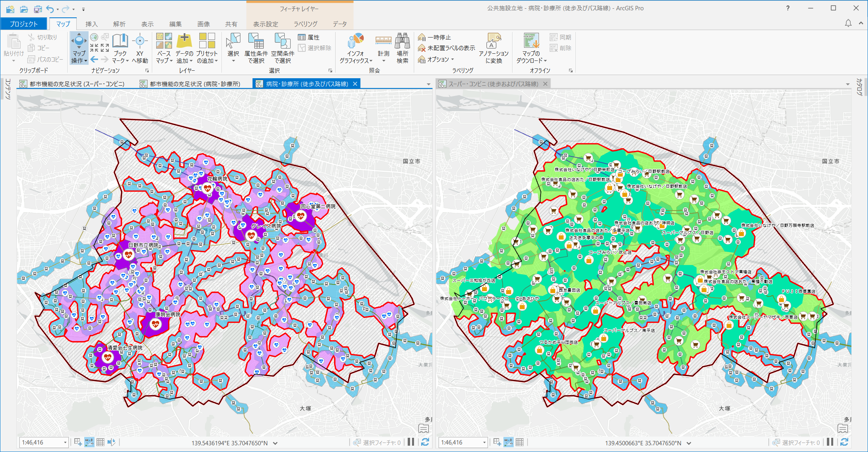The height and width of the screenshot is (452, 868).
Task: Open the left map scale dropdown
Action: (x=65, y=443)
